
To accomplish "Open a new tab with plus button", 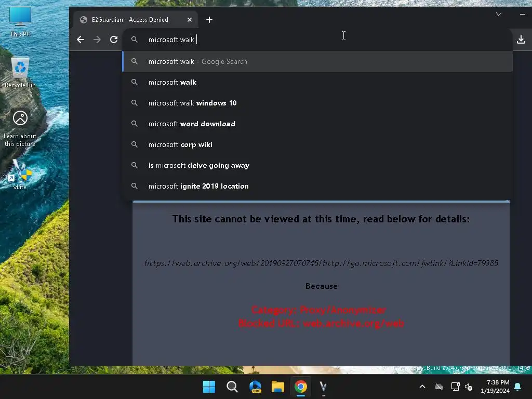I will [209, 20].
